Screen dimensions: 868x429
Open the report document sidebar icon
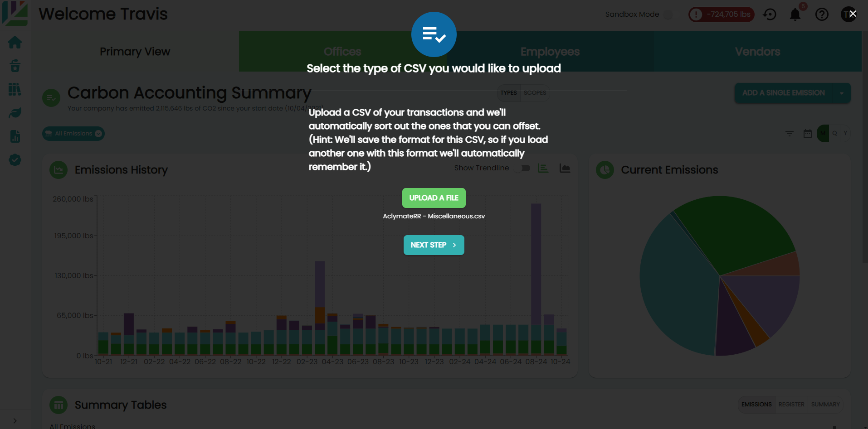(15, 136)
